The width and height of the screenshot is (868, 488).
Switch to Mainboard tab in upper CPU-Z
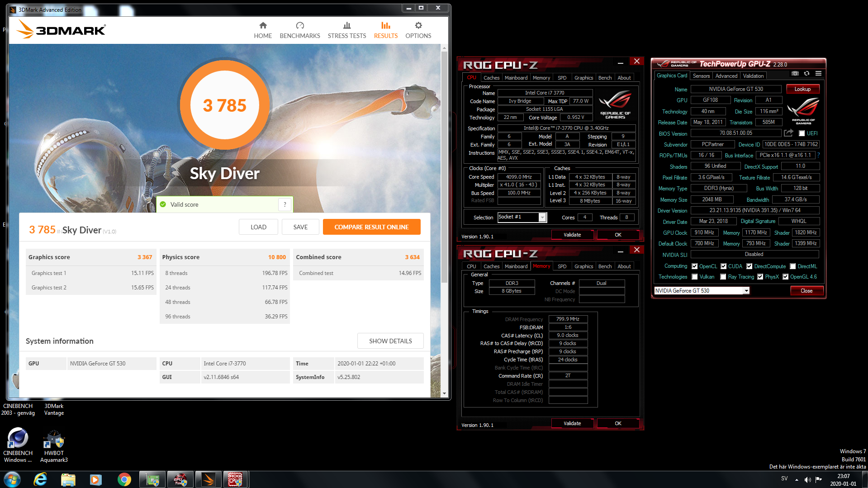516,78
